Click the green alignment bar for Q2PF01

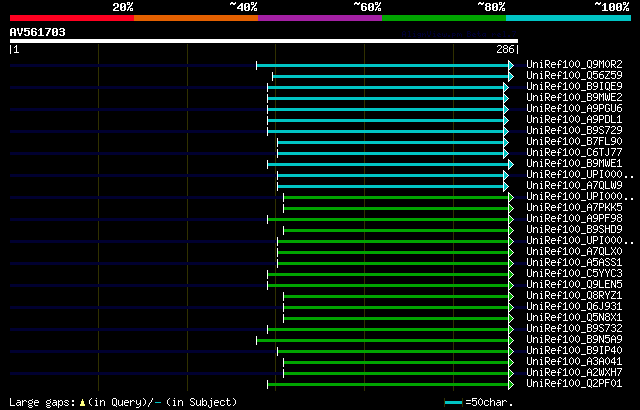point(390,385)
